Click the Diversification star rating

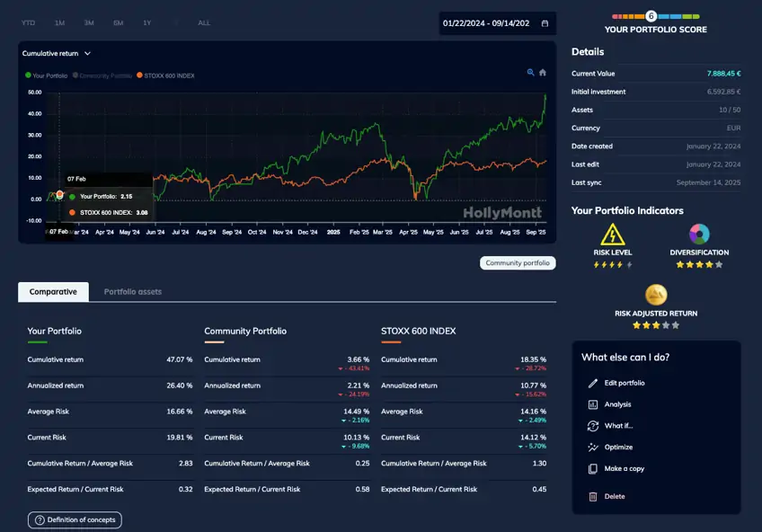(x=699, y=265)
